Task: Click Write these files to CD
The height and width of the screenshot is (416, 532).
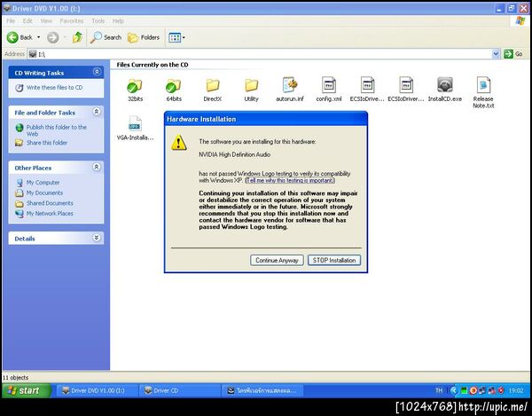Action: 54,88
